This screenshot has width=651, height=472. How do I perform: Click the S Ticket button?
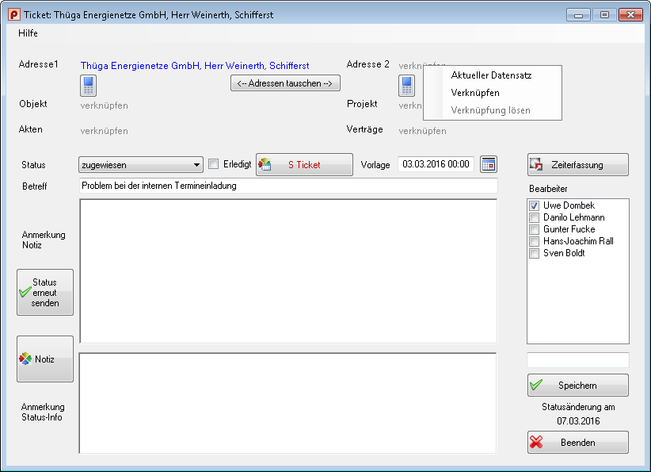coord(304,165)
